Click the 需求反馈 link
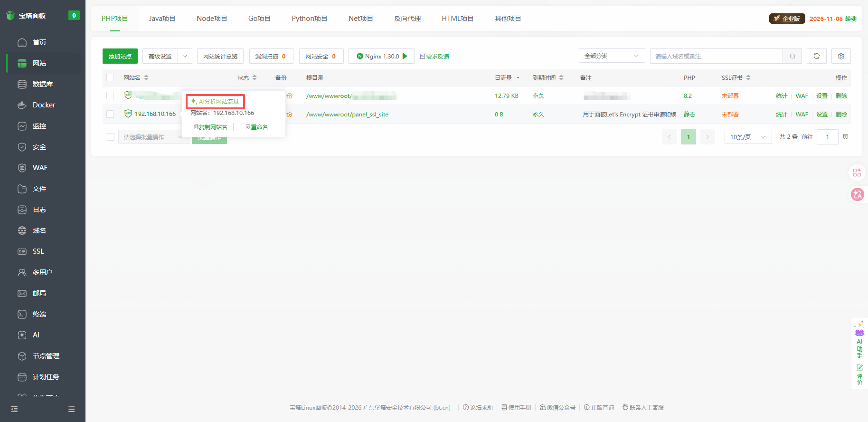Viewport: 868px width, 422px height. point(434,56)
